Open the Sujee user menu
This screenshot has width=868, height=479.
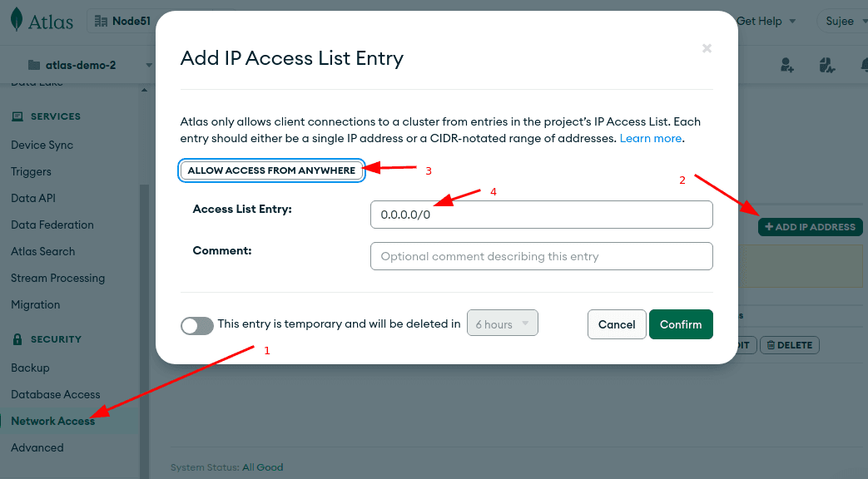(842, 21)
